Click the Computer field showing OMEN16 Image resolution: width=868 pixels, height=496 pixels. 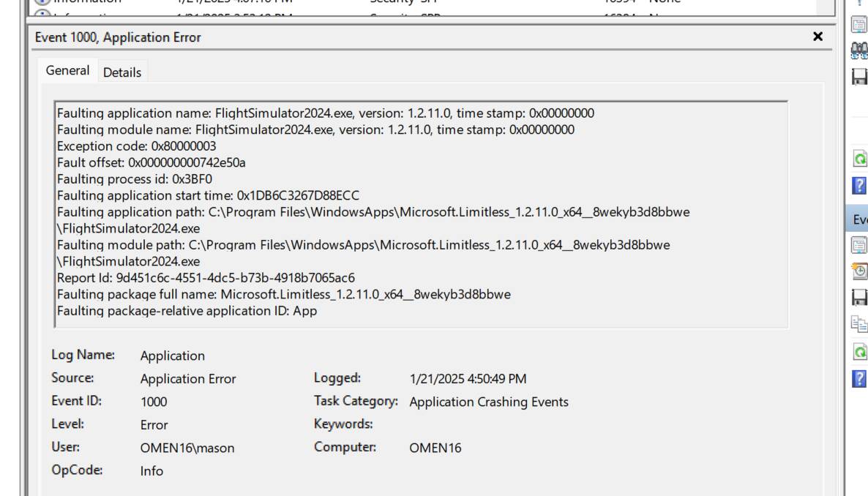click(435, 448)
